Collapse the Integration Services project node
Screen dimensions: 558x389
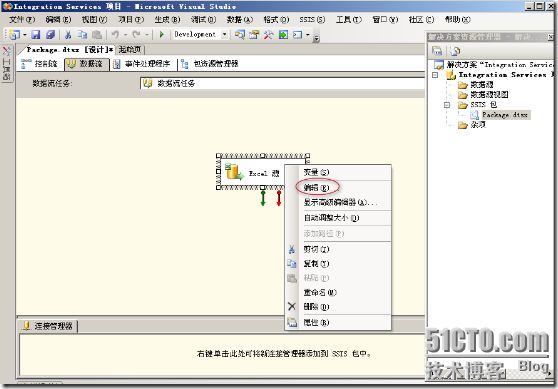point(435,75)
